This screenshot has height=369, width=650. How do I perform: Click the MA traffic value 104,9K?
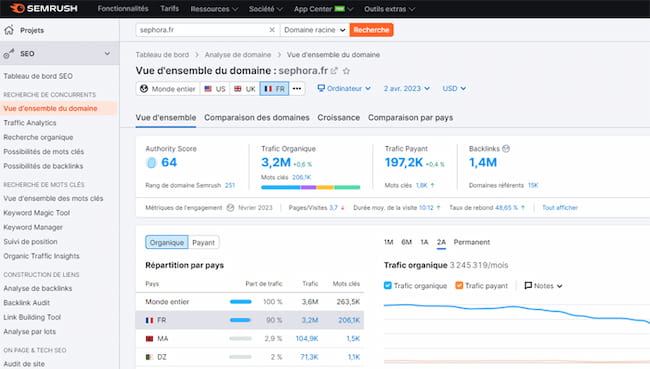(x=307, y=339)
